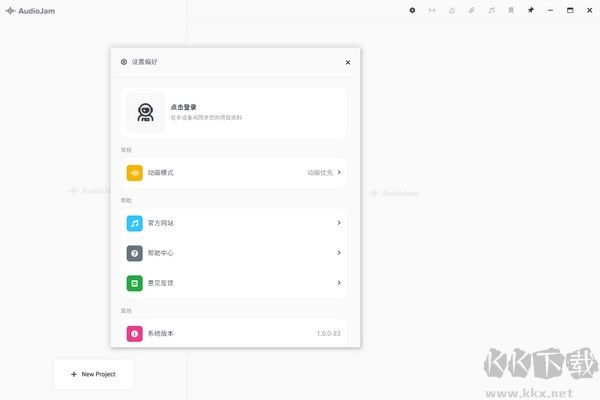Expand the 帮助中心 chevron arrow

click(339, 253)
